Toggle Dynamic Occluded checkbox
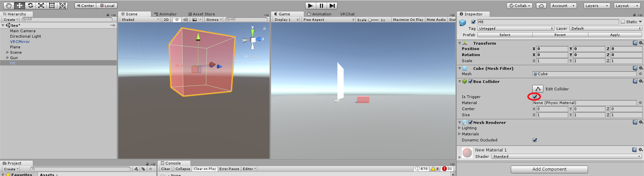The width and height of the screenshot is (644, 176). (x=535, y=140)
